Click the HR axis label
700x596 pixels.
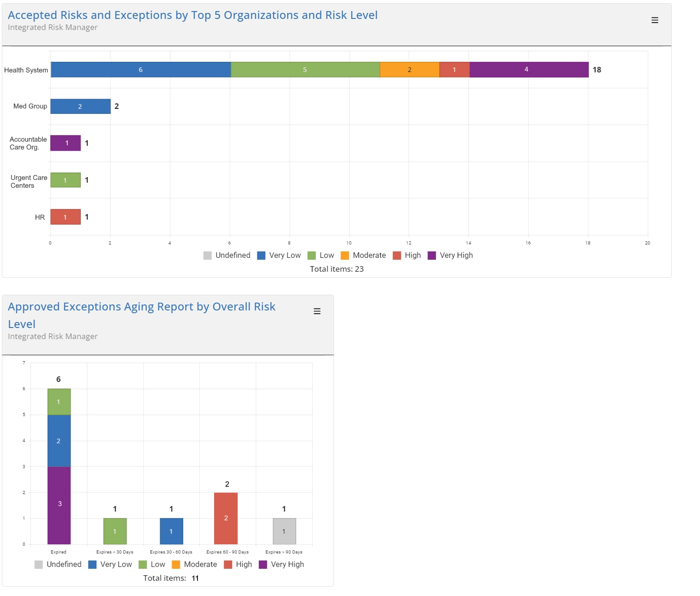click(x=40, y=217)
